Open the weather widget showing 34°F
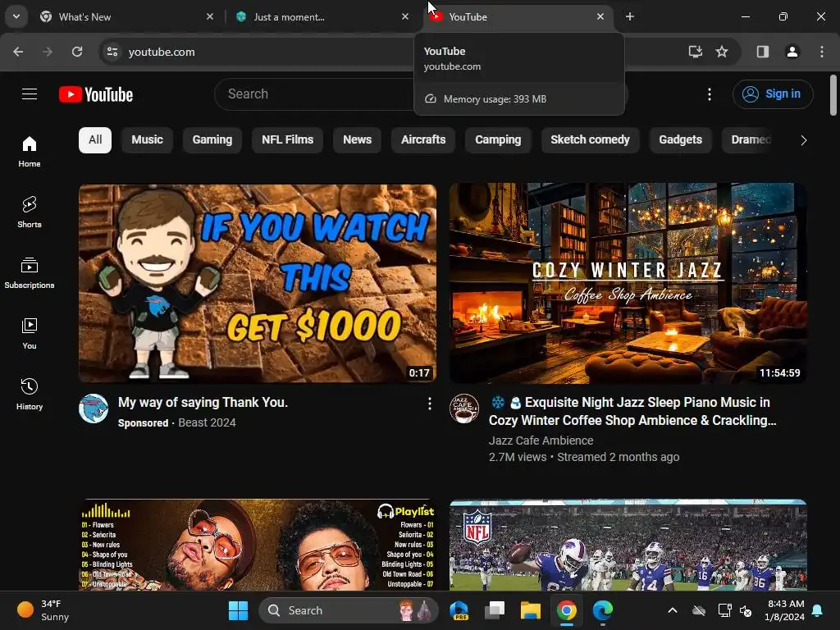Screen dimensions: 840x630 pos(43,610)
